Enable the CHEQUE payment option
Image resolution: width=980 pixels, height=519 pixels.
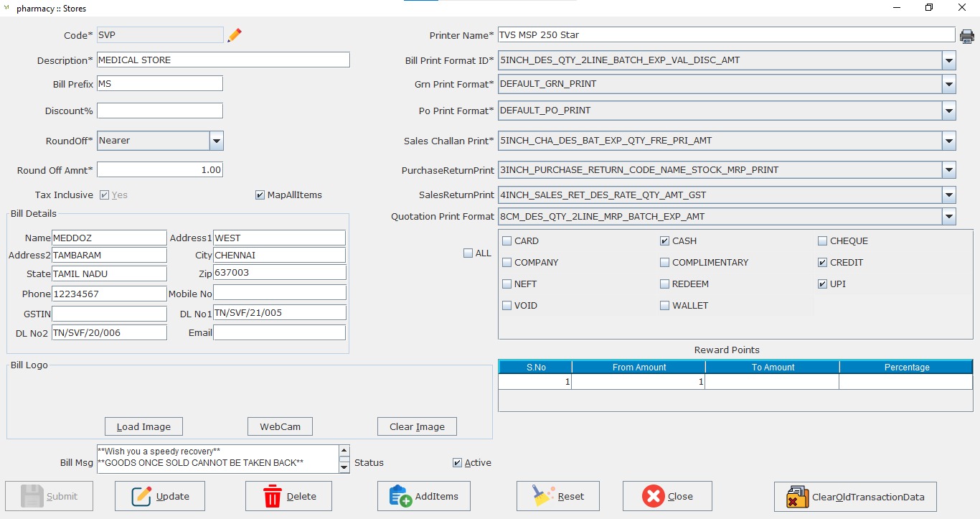tap(823, 241)
